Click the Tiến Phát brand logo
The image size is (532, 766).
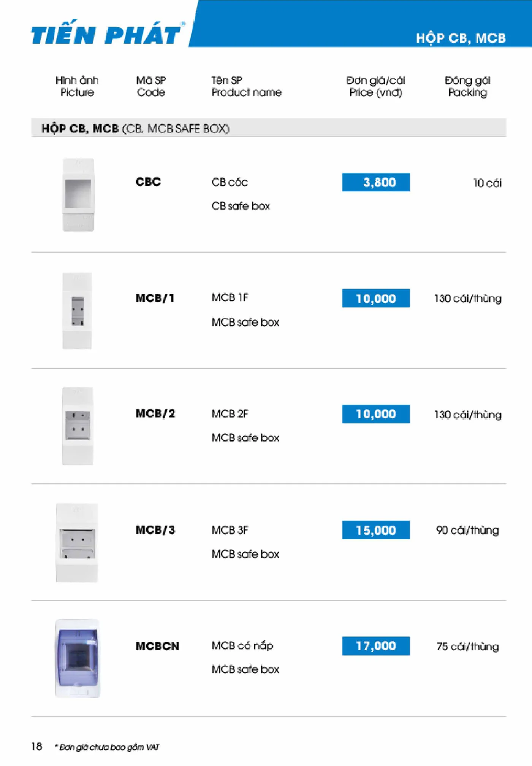[108, 33]
